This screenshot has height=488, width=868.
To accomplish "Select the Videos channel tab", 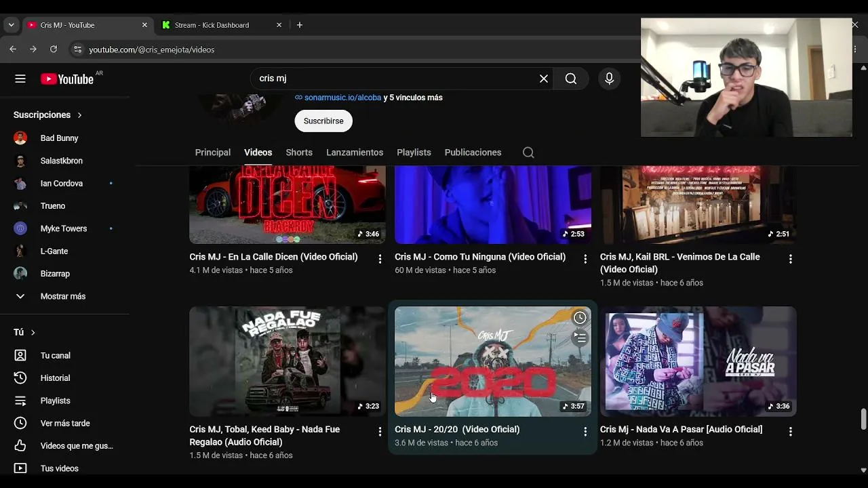I will [x=258, y=152].
